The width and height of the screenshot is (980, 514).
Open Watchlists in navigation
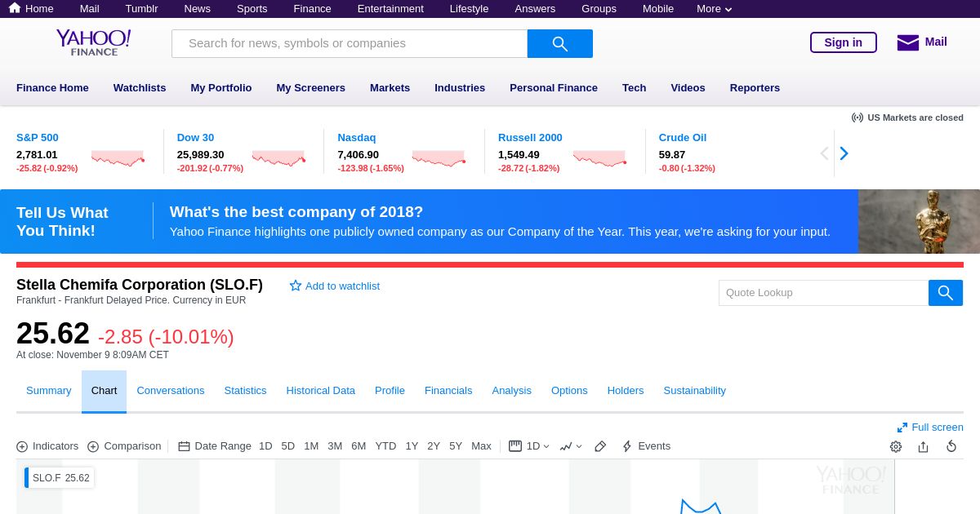point(140,87)
